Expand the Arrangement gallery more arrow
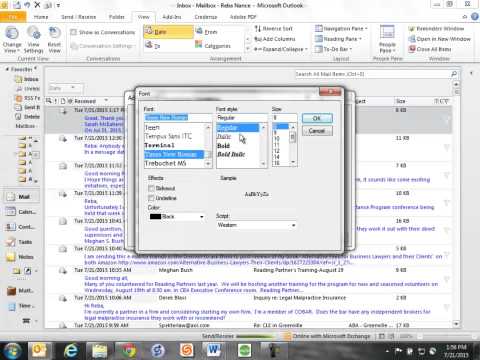This screenshot has width=480, height=360. pyautogui.click(x=248, y=49)
